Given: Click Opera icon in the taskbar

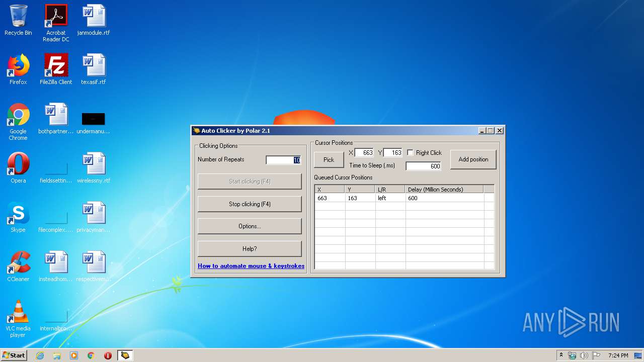Looking at the screenshot, I should [x=108, y=355].
